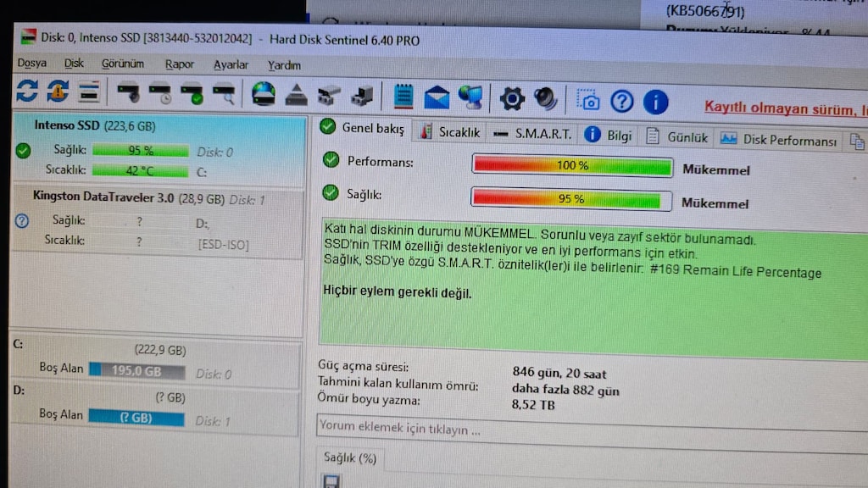The height and width of the screenshot is (488, 868).
Task: Open the Görünüm menu
Action: click(x=123, y=64)
